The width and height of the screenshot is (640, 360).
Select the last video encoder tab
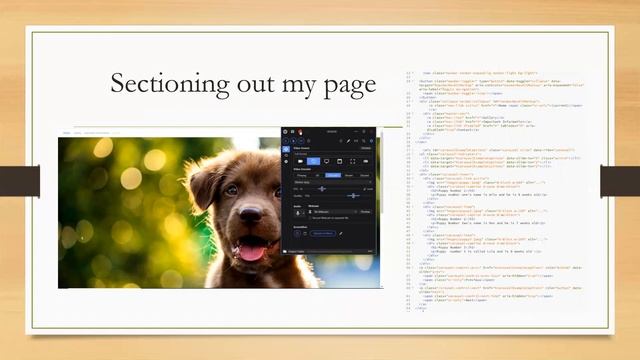click(364, 175)
